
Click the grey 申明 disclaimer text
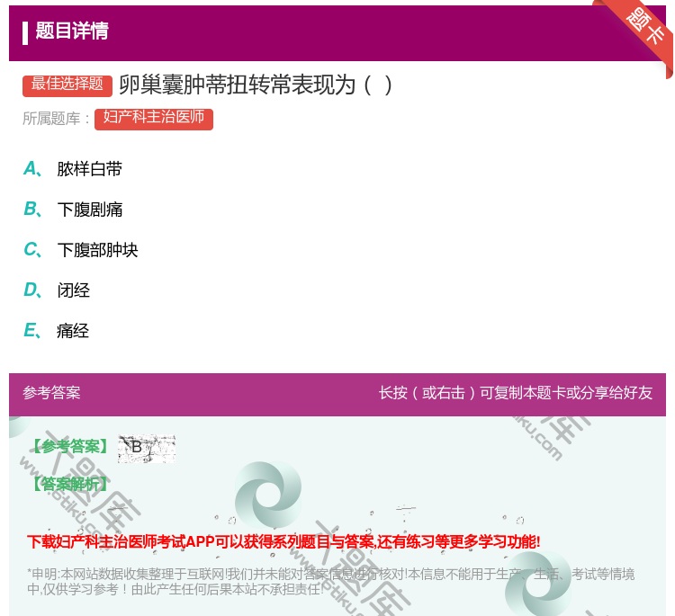click(x=330, y=581)
